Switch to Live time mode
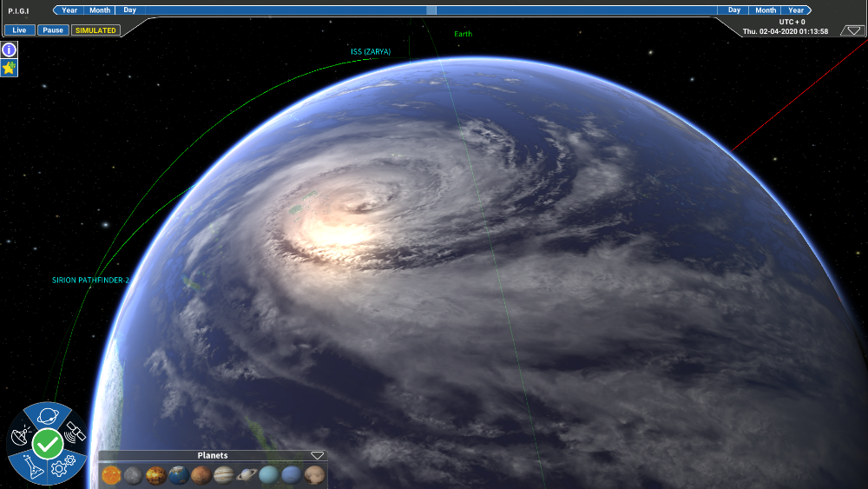Image resolution: width=868 pixels, height=489 pixels. (x=19, y=30)
